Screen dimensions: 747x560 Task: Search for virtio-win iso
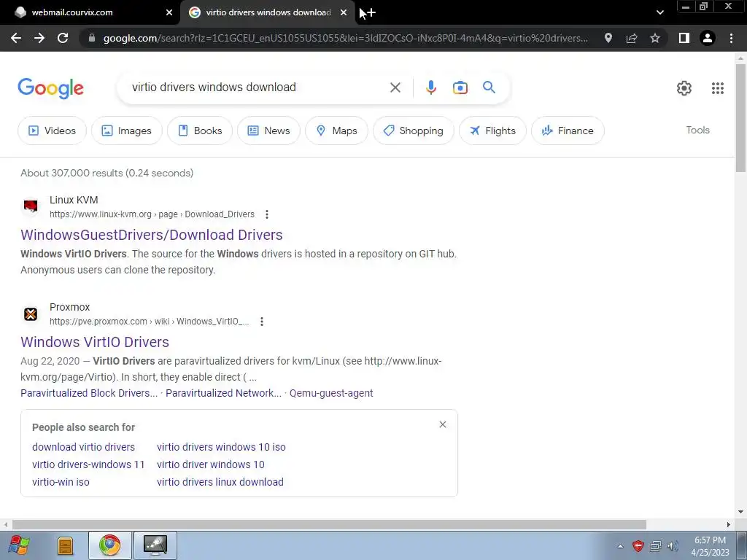[x=61, y=482]
